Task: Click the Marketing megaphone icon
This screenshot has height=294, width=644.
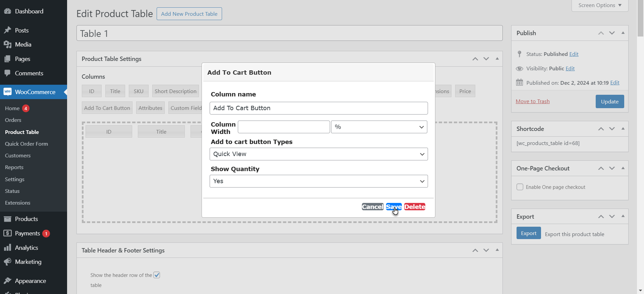Action: tap(8, 262)
